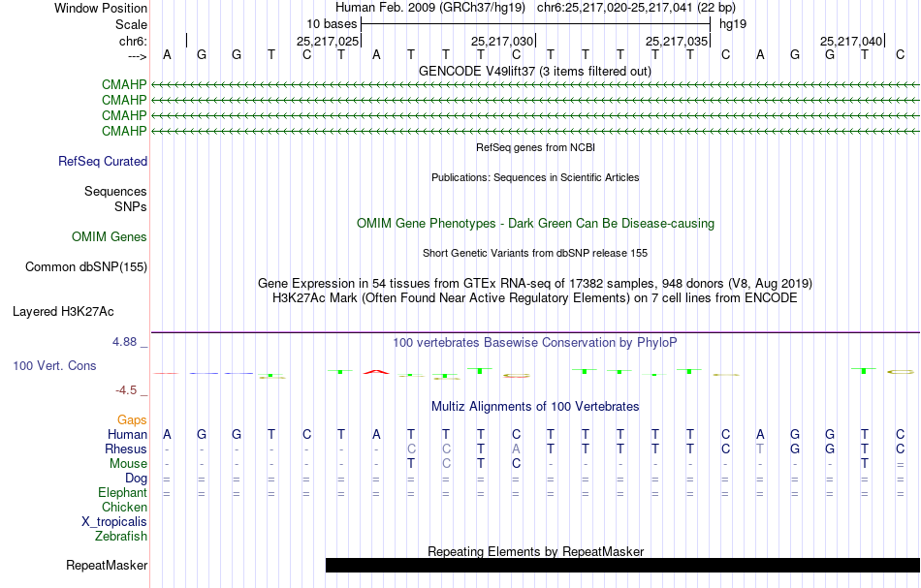
Task: Select the Scale track label
Action: click(131, 24)
